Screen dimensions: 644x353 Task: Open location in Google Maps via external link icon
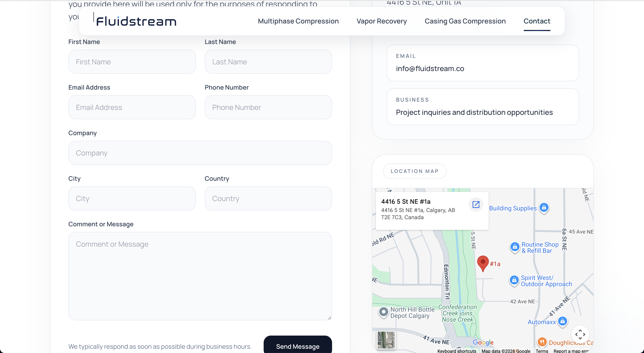476,204
